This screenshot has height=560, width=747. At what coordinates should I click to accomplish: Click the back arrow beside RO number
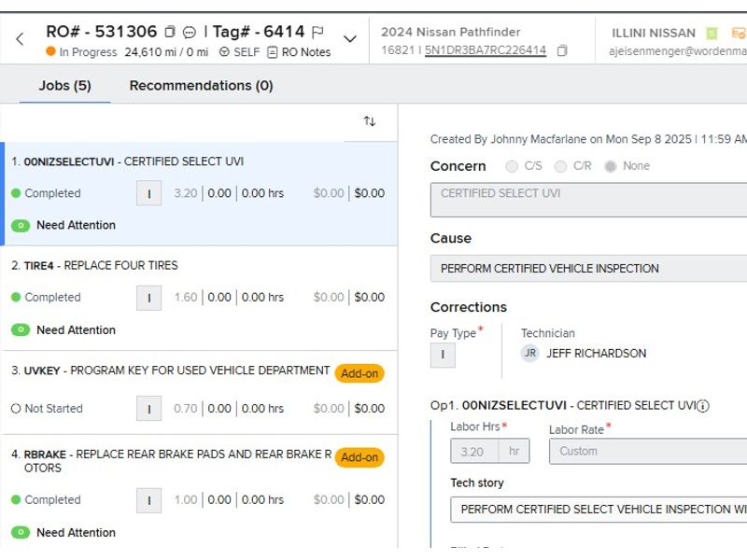point(20,39)
